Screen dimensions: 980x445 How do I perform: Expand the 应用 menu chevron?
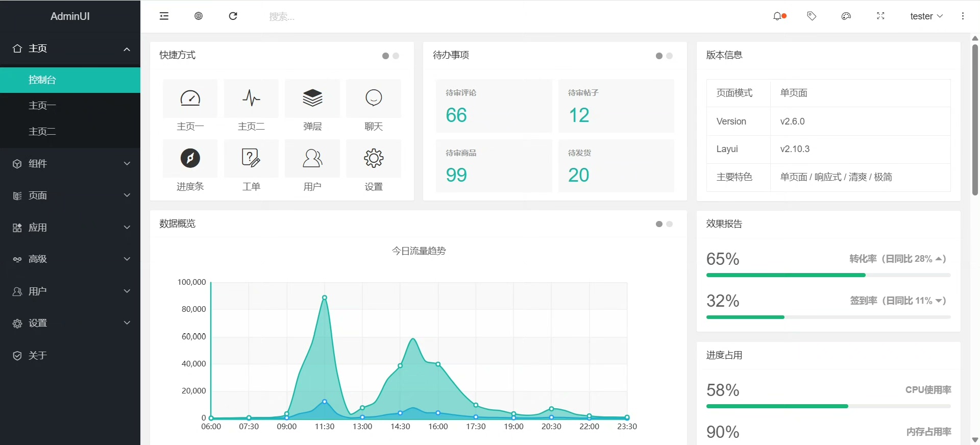(127, 227)
